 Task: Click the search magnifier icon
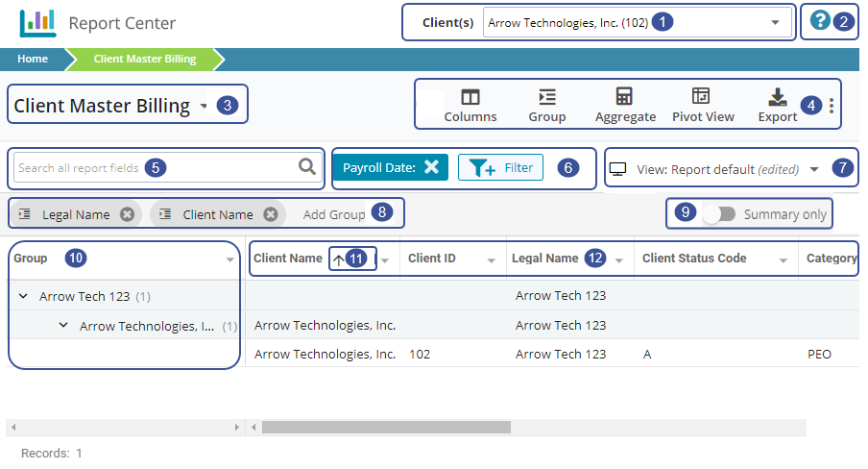(307, 167)
